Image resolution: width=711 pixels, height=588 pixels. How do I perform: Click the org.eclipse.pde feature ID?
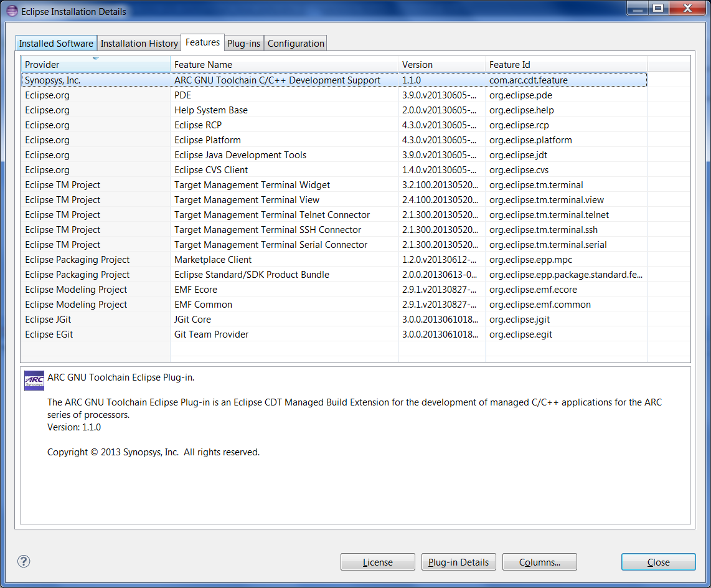point(520,95)
